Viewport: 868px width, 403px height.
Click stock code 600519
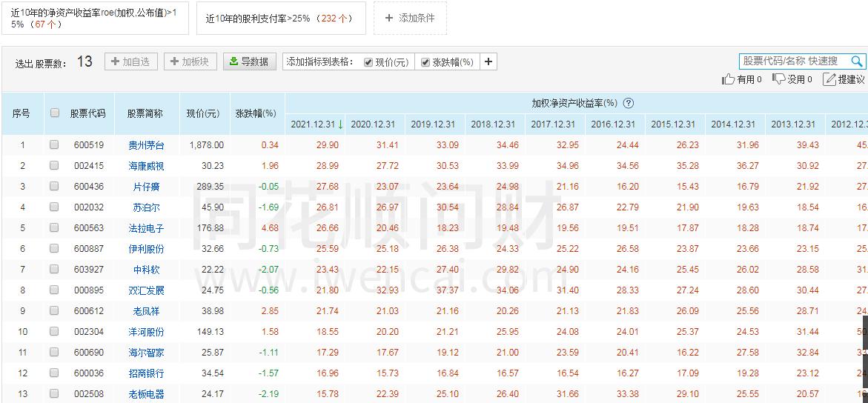[88, 146]
